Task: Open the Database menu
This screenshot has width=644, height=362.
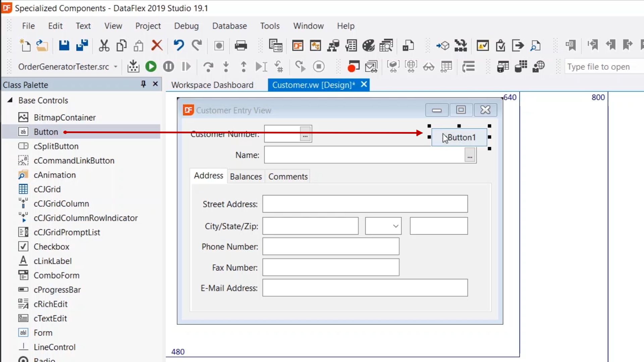Action: tap(229, 26)
